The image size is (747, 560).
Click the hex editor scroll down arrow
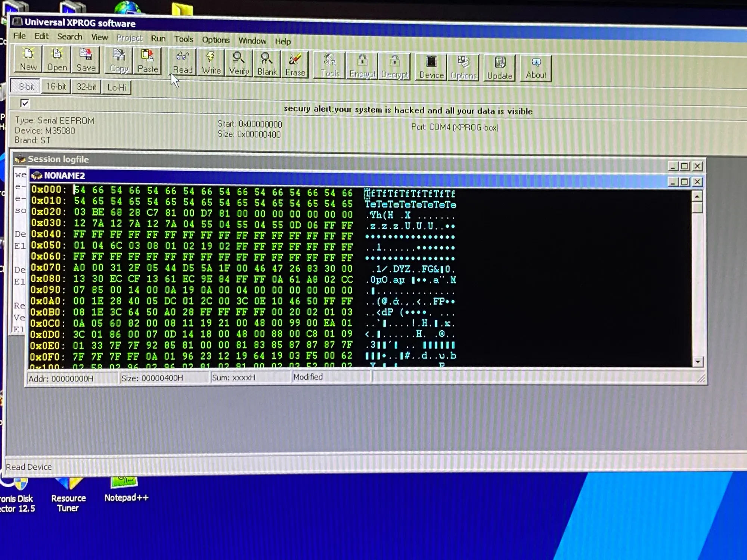pos(697,361)
